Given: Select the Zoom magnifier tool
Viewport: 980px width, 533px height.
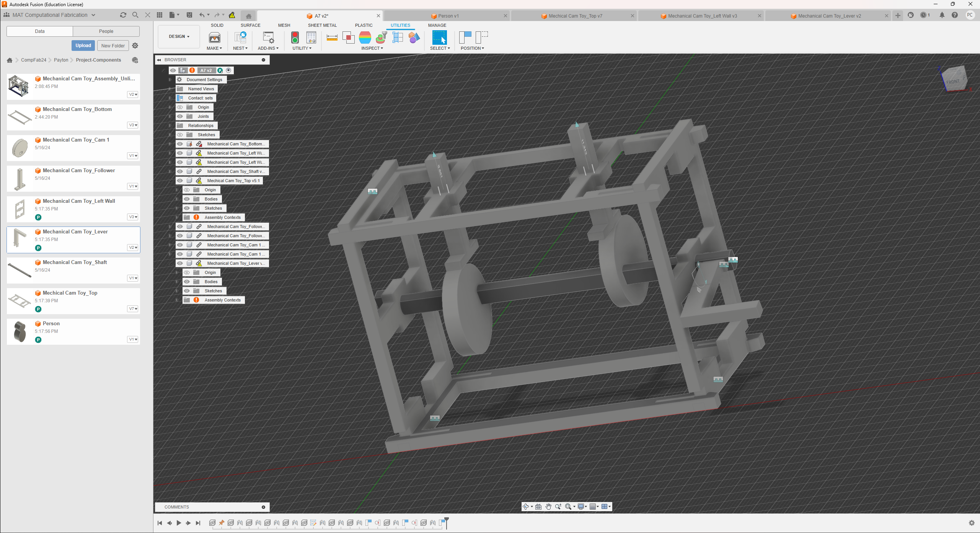Looking at the screenshot, I should pos(558,507).
